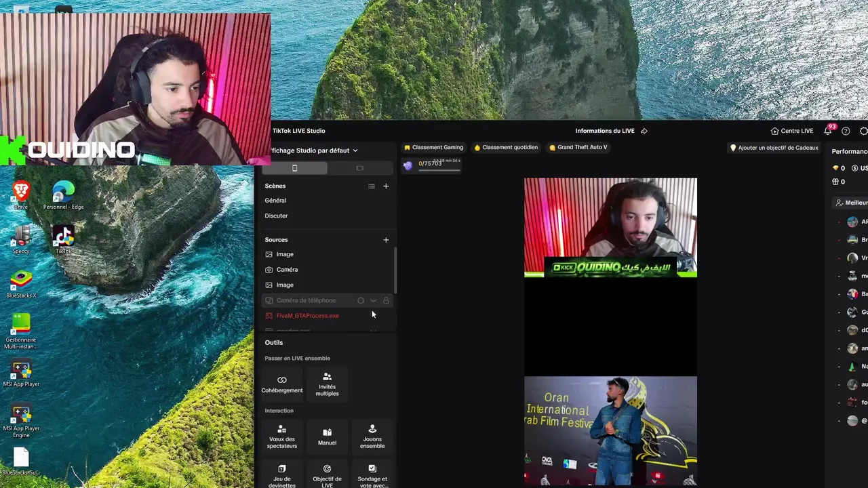Screen dimensions: 868x488
Task: Click the Sources panel scrollbar
Action: point(395,270)
